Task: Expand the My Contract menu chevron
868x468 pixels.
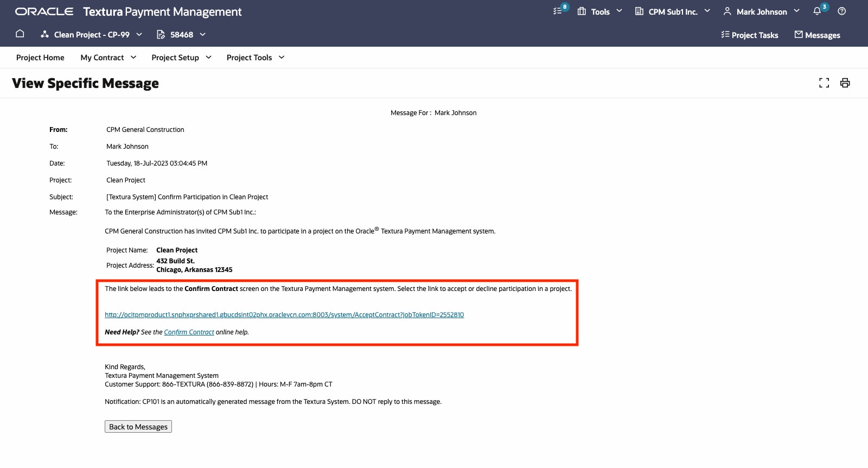Action: pos(133,57)
